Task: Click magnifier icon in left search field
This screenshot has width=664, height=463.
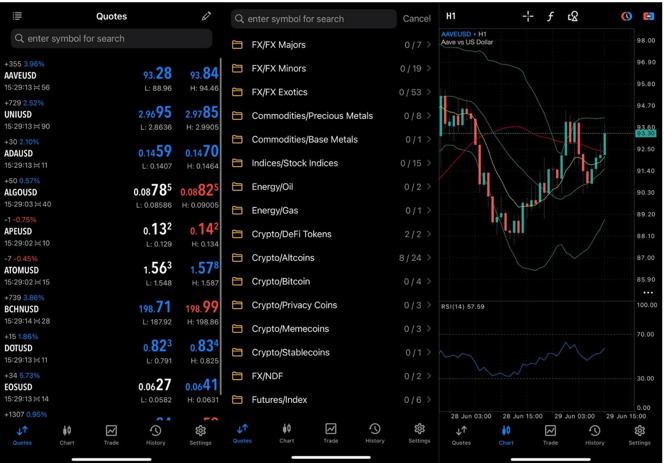Action: (x=19, y=39)
